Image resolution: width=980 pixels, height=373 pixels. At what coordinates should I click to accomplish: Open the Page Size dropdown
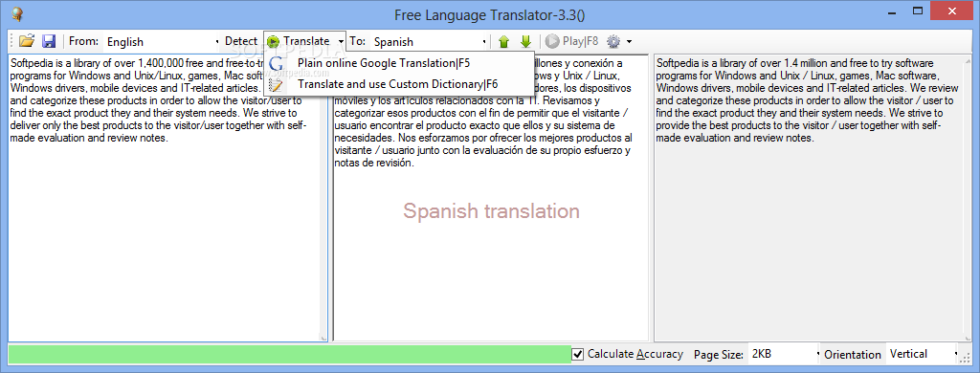click(x=783, y=354)
